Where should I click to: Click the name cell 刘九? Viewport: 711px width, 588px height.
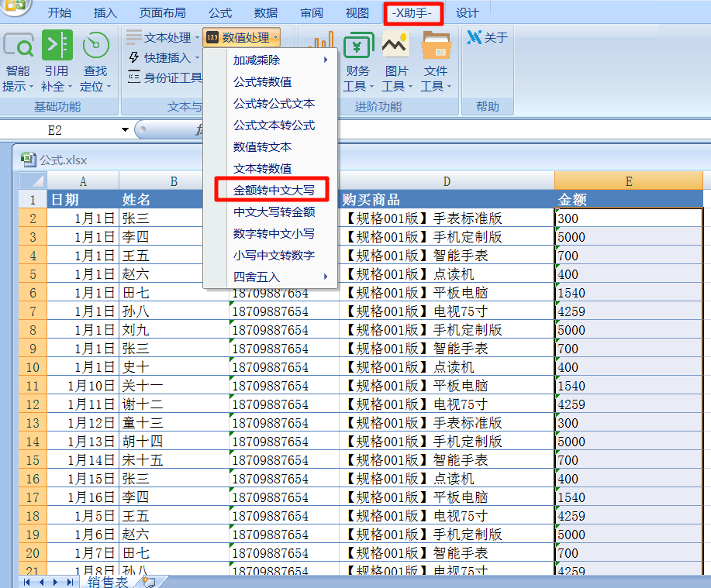coord(174,330)
